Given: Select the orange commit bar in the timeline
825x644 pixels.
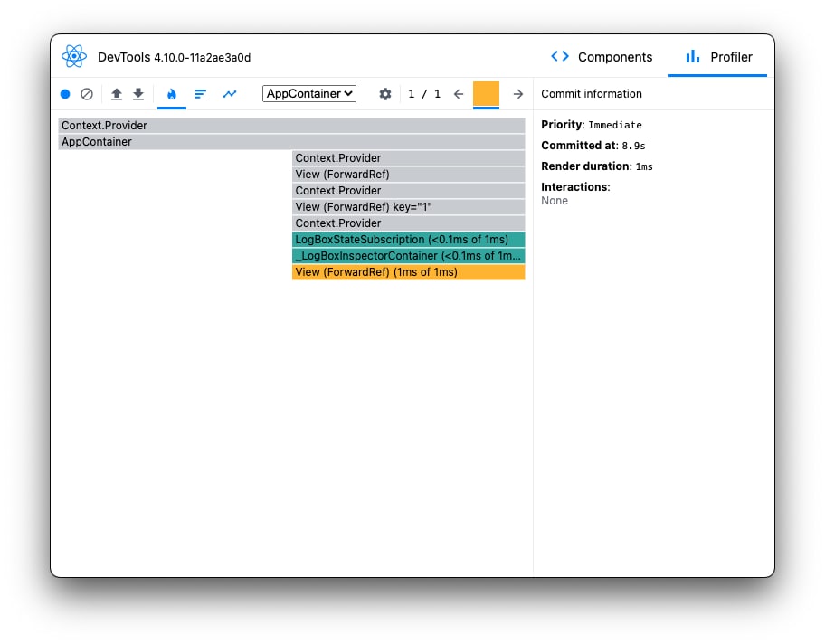Looking at the screenshot, I should pos(486,95).
